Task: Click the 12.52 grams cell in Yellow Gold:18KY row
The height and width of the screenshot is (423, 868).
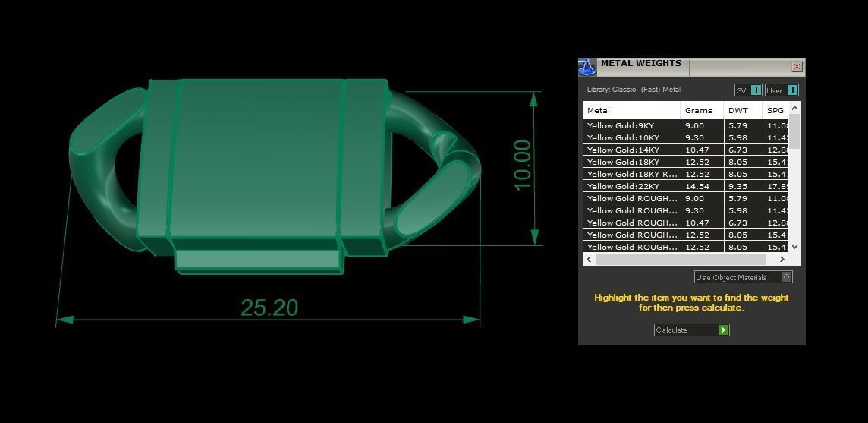Action: pyautogui.click(x=702, y=162)
